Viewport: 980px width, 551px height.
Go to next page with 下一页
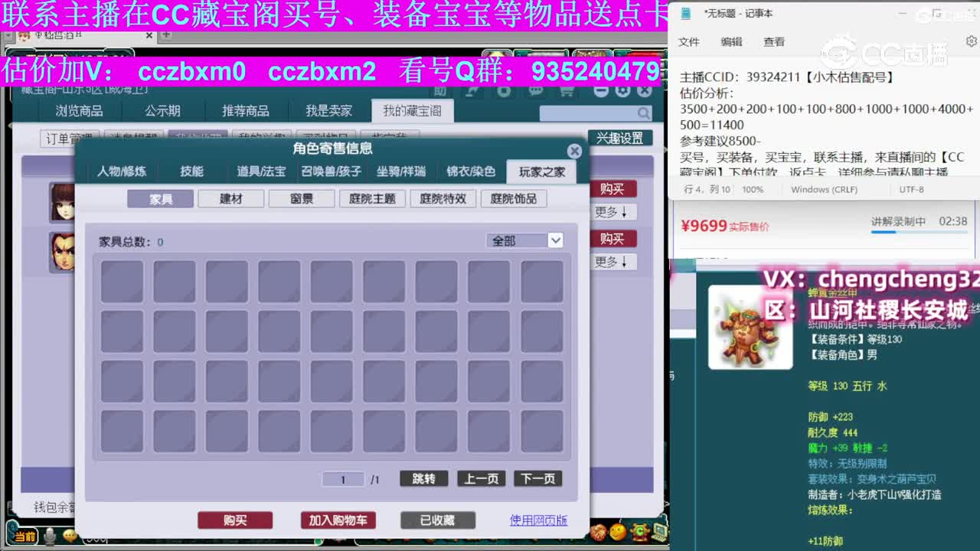pyautogui.click(x=538, y=478)
